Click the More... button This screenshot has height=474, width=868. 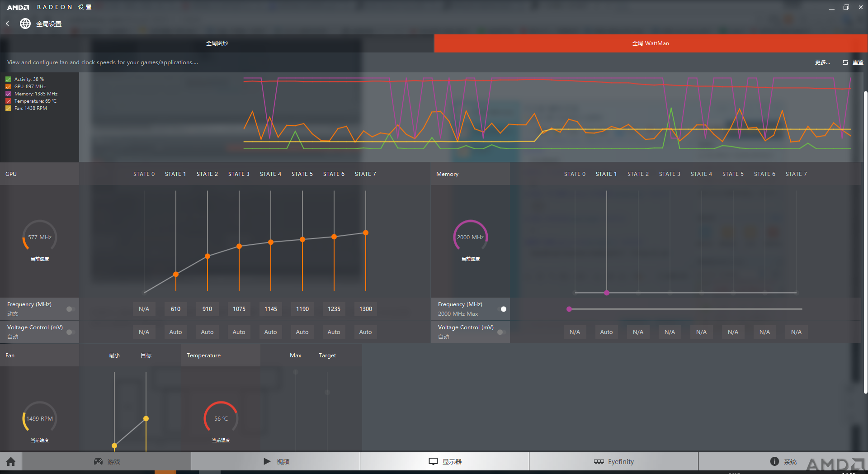822,62
